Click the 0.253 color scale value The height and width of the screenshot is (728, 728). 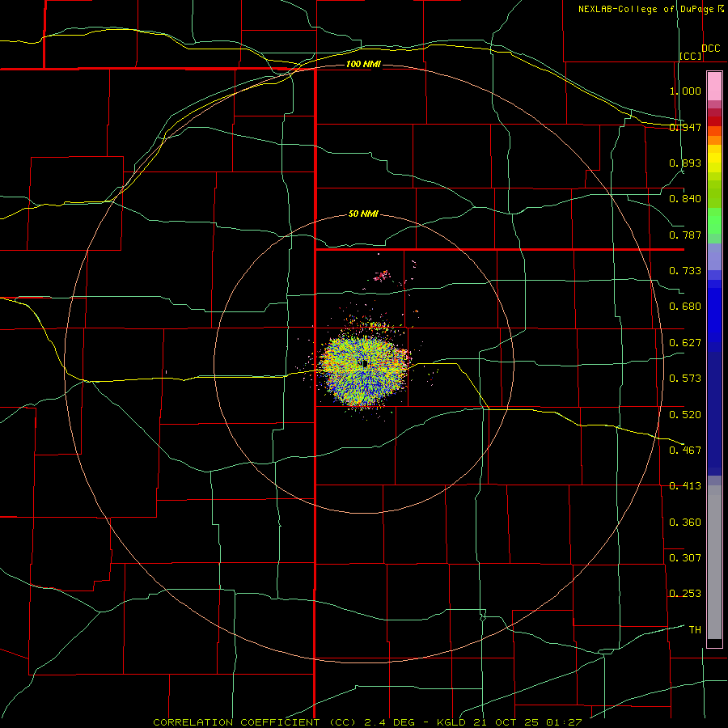pyautogui.click(x=685, y=594)
